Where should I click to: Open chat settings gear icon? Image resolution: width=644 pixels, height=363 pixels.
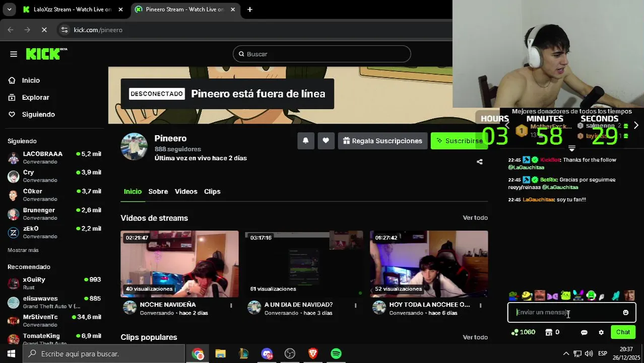coord(601,332)
